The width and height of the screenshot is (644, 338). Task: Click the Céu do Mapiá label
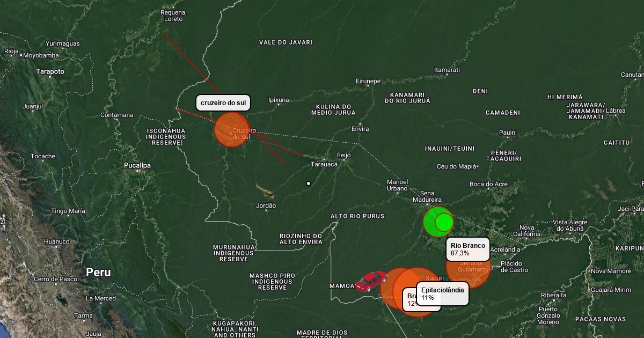click(x=456, y=166)
